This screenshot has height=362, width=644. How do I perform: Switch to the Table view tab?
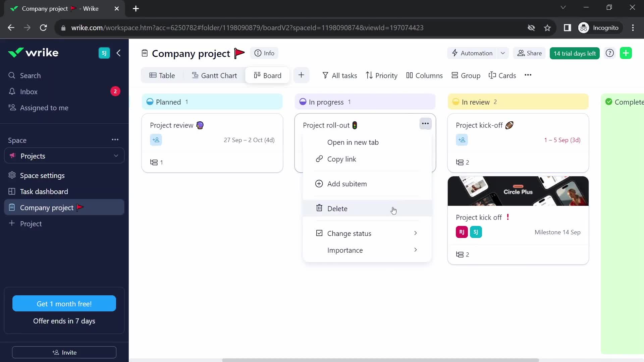coord(162,75)
